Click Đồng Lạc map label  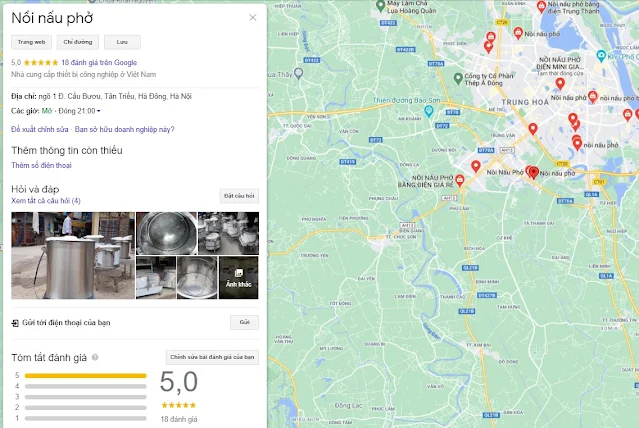348,406
